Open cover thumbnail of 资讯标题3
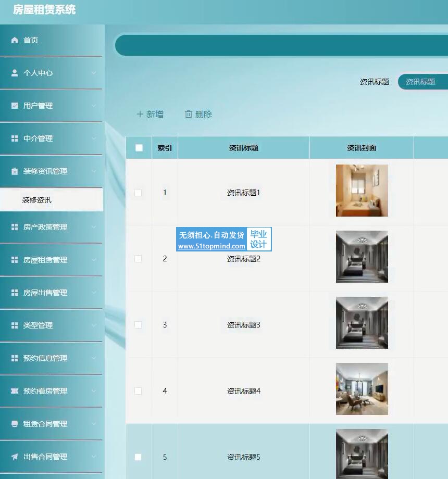Viewport: 448px width, 479px height. [x=362, y=323]
